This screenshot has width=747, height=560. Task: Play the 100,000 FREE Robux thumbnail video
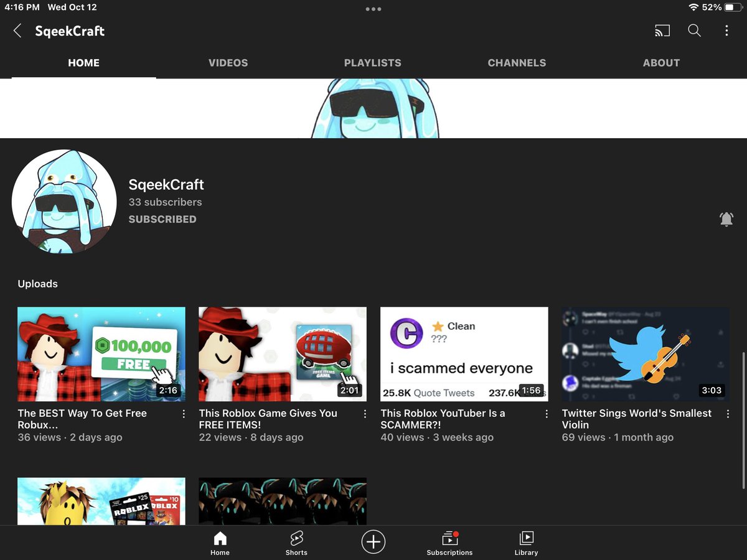coord(101,354)
